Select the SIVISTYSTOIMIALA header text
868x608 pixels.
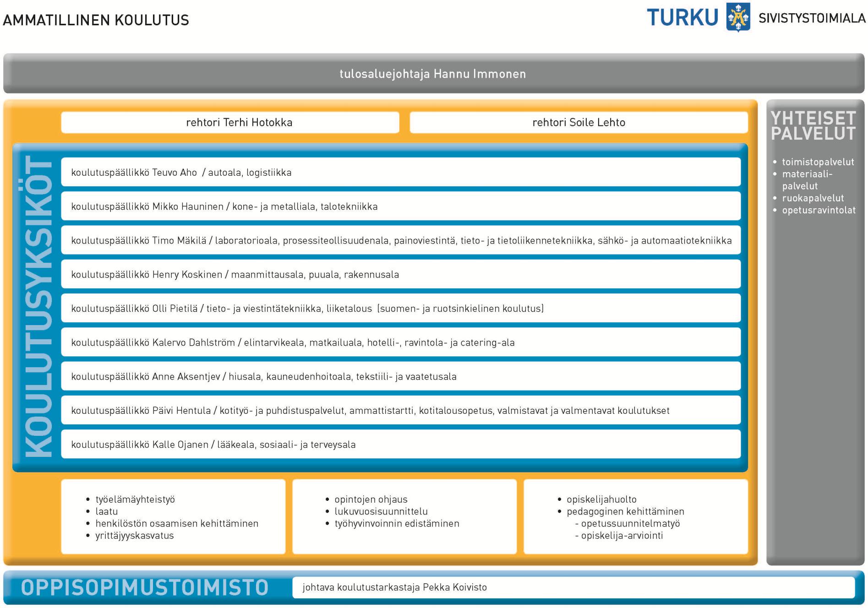coord(812,18)
